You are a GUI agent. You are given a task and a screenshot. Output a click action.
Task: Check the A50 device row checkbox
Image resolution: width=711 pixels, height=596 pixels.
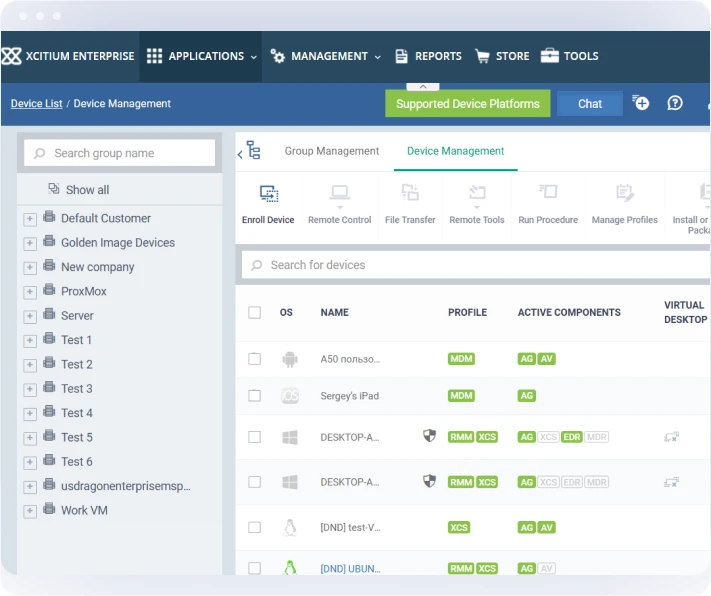[x=254, y=359]
